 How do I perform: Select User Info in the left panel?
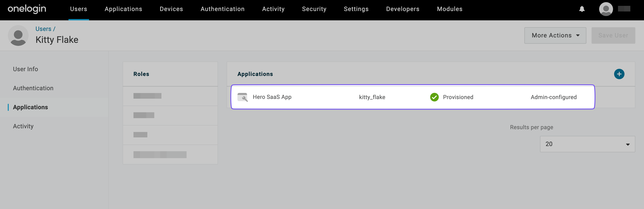(x=26, y=69)
